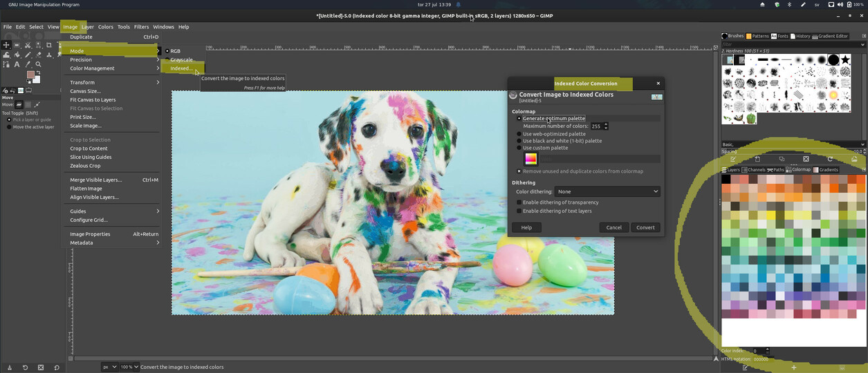Refresh brushes using the reload icon

830,159
